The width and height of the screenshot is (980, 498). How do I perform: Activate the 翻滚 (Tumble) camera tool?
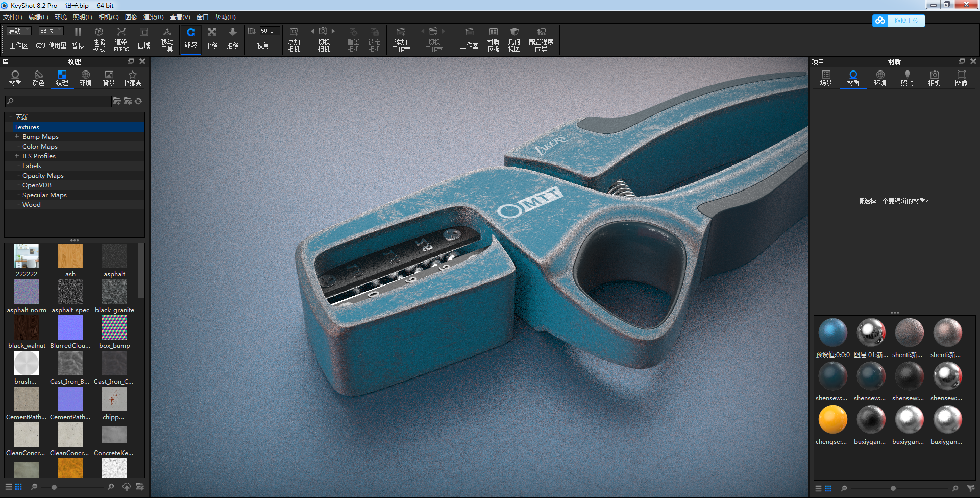coord(191,40)
